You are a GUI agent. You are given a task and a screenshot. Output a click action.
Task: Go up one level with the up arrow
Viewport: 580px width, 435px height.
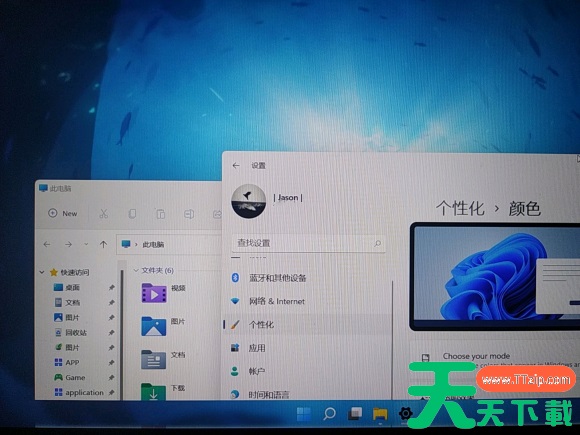[103, 244]
